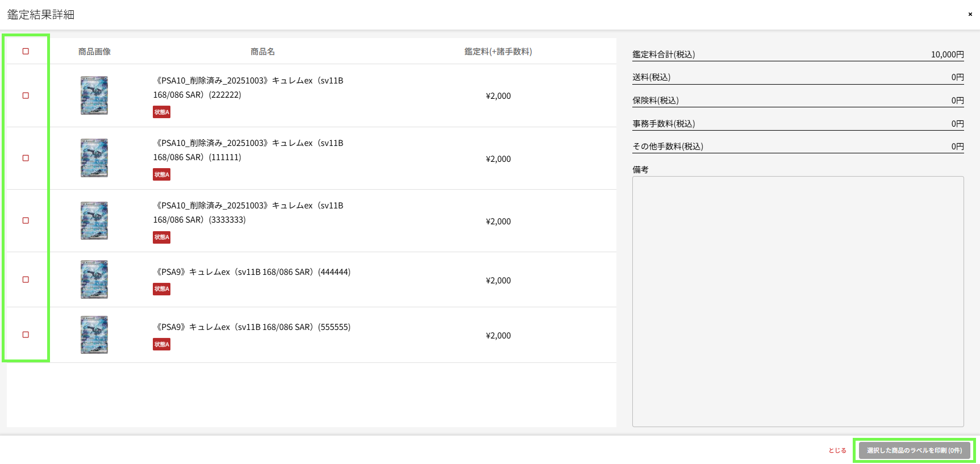Click the card thumbnail for item (555555)

94,335
